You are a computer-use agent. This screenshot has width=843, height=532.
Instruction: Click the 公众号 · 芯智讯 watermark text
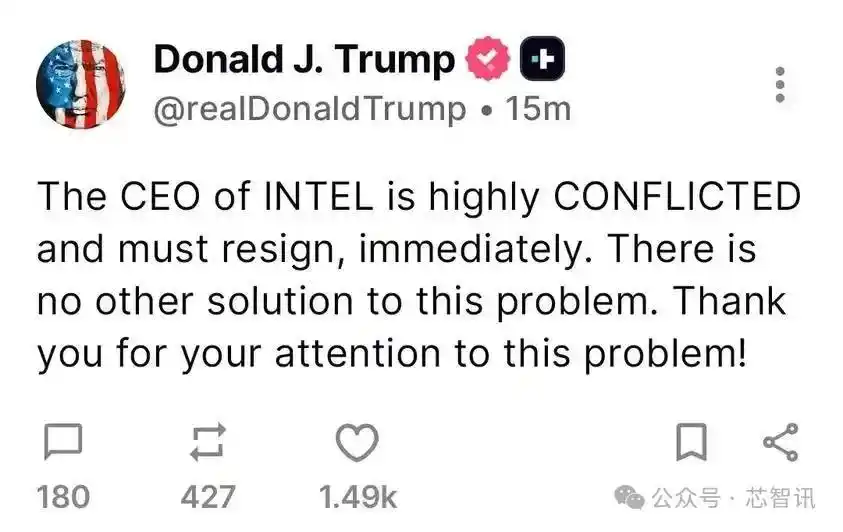click(x=734, y=498)
